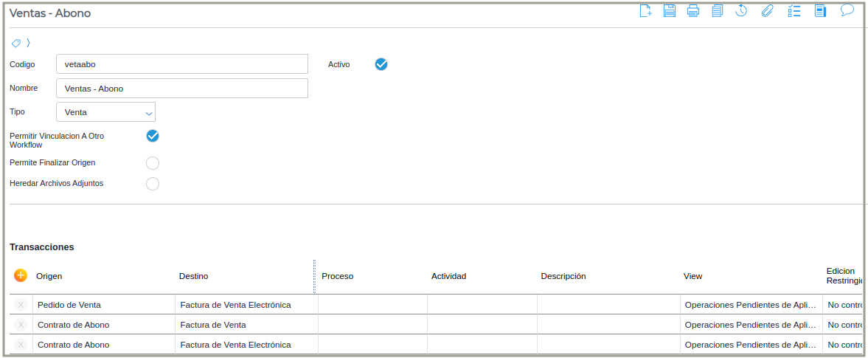Add a new transaction row with the plus icon
This screenshot has height=358, width=868.
pos(21,275)
